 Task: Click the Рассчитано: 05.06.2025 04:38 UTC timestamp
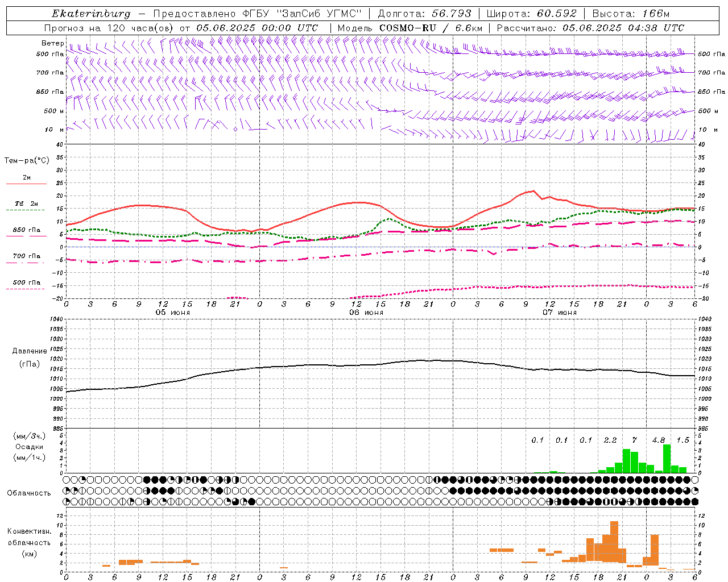[590, 28]
